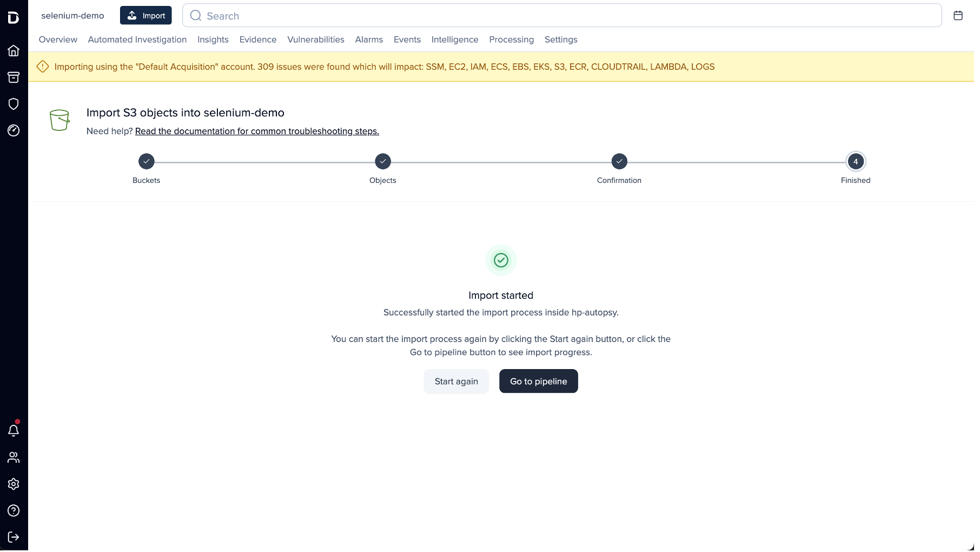Open notifications via the bell icon
The width and height of the screenshot is (980, 552).
pos(14,430)
